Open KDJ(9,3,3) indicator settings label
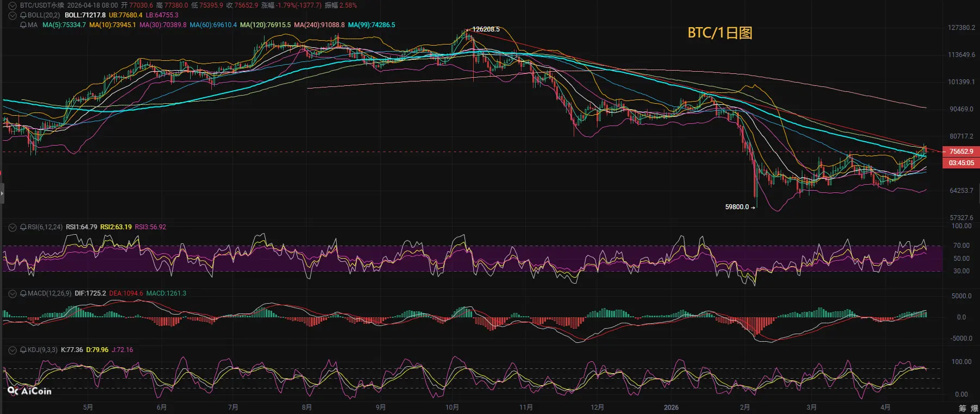Viewport: 980px width, 414px height. click(42, 350)
